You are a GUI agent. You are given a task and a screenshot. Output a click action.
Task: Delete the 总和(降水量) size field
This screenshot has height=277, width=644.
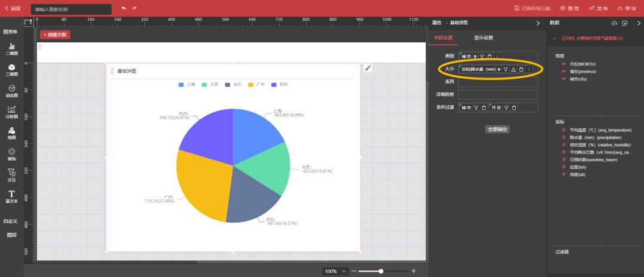[x=521, y=69]
